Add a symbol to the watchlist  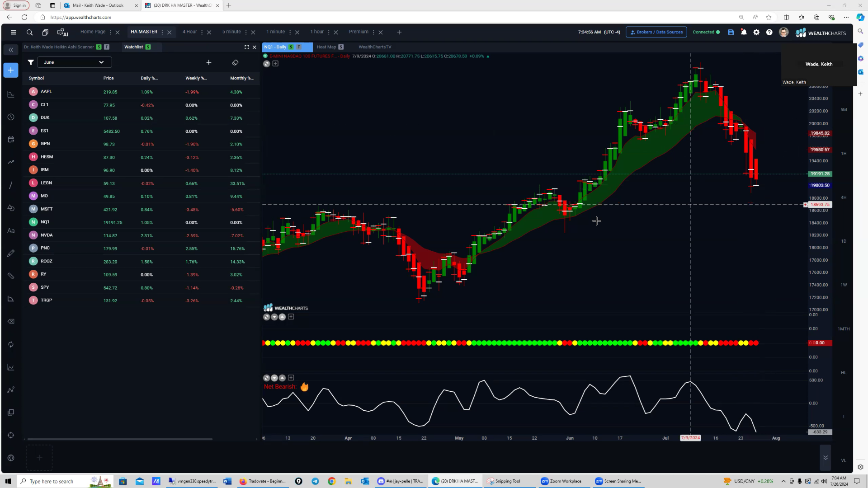click(x=209, y=62)
